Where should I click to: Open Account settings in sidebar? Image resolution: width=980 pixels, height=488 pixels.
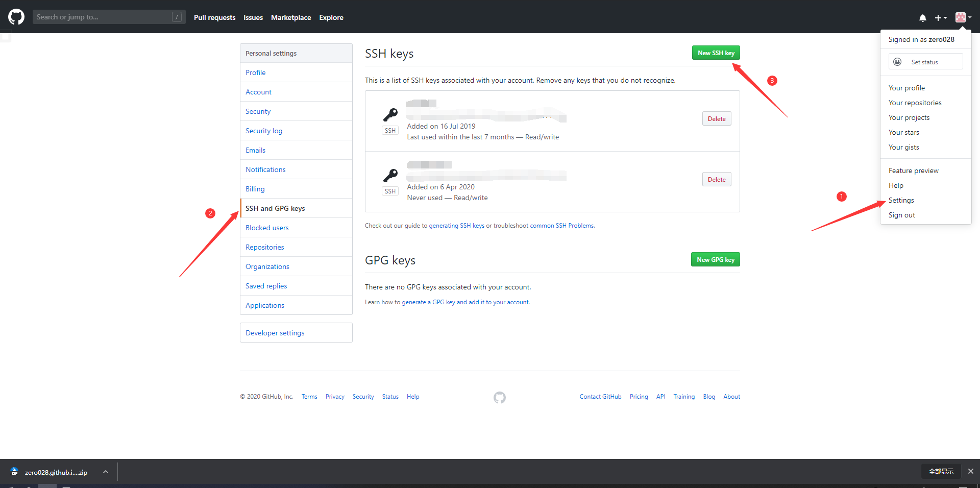tap(296, 92)
